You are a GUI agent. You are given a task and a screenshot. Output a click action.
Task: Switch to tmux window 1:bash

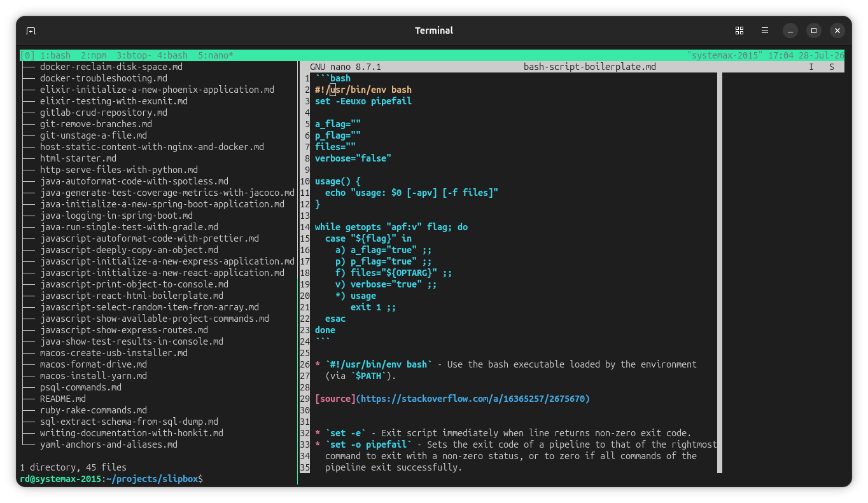55,55
